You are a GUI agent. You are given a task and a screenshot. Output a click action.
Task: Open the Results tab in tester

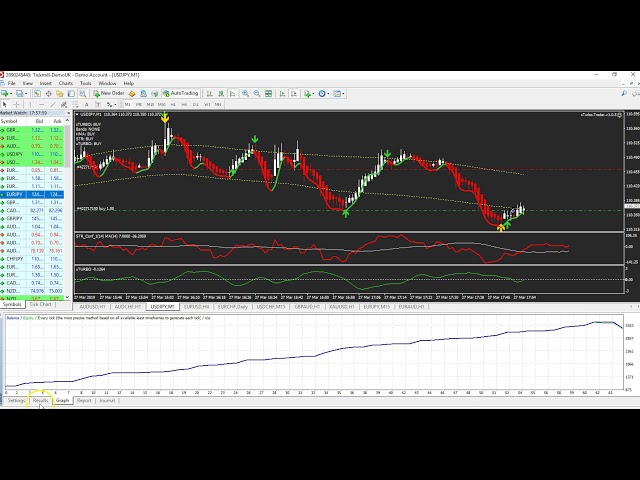tap(40, 400)
